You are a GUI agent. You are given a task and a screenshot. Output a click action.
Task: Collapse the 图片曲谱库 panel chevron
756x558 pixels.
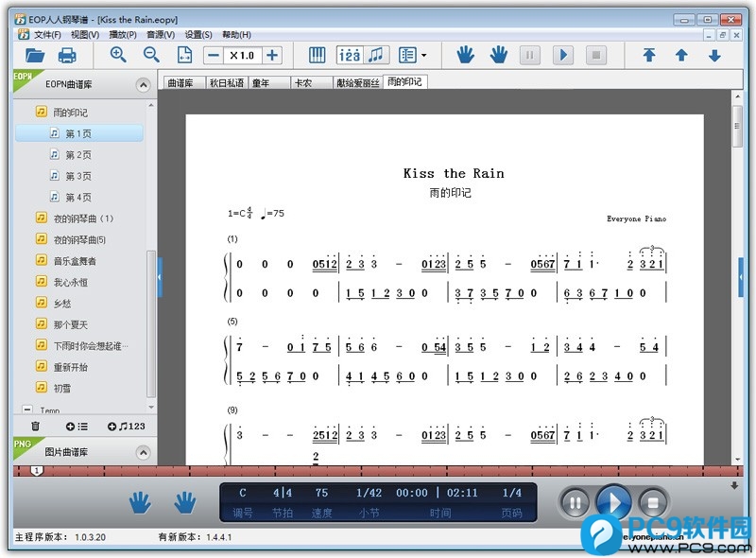tap(143, 453)
